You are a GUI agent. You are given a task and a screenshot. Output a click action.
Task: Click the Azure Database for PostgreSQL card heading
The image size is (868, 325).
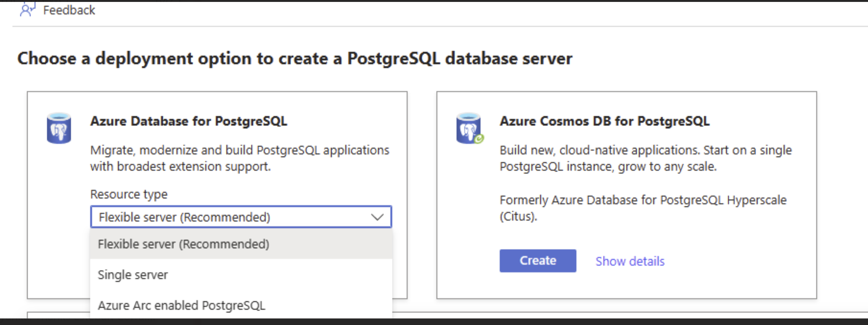[x=189, y=121]
